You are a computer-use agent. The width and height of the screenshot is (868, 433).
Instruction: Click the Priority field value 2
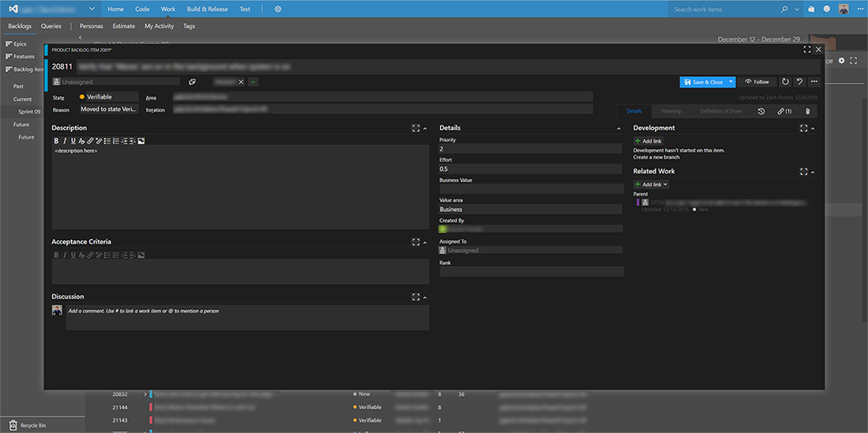tap(531, 149)
